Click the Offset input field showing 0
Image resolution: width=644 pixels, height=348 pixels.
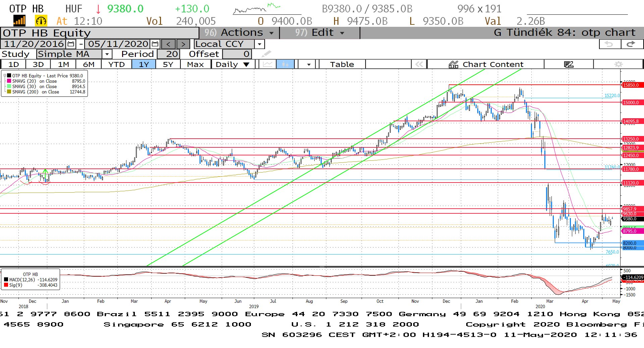click(x=236, y=54)
